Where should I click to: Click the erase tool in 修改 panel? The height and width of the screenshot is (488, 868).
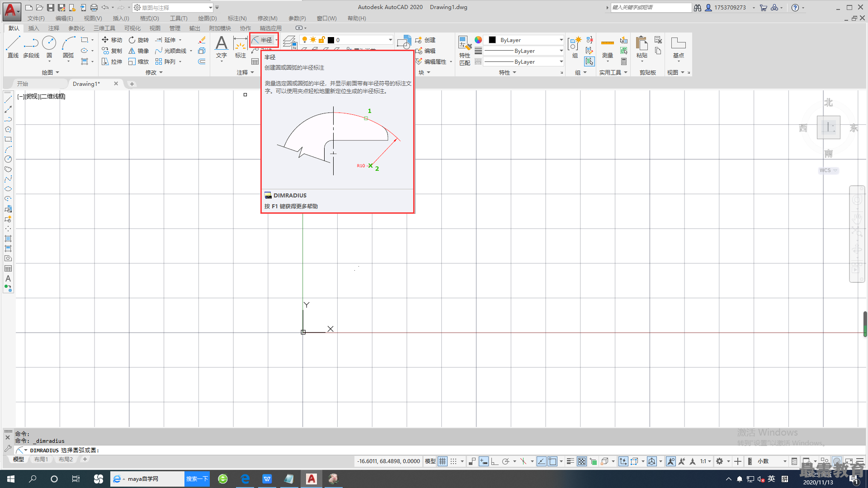[202, 40]
